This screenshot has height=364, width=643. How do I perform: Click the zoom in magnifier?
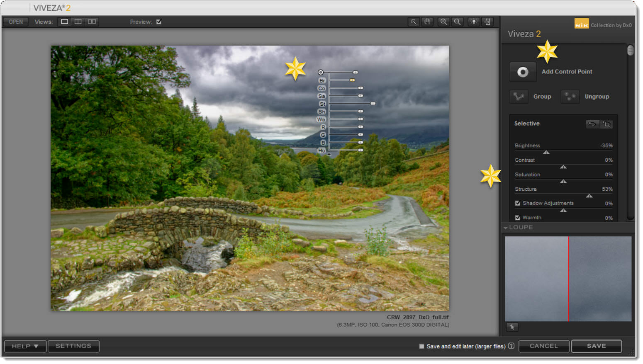444,22
